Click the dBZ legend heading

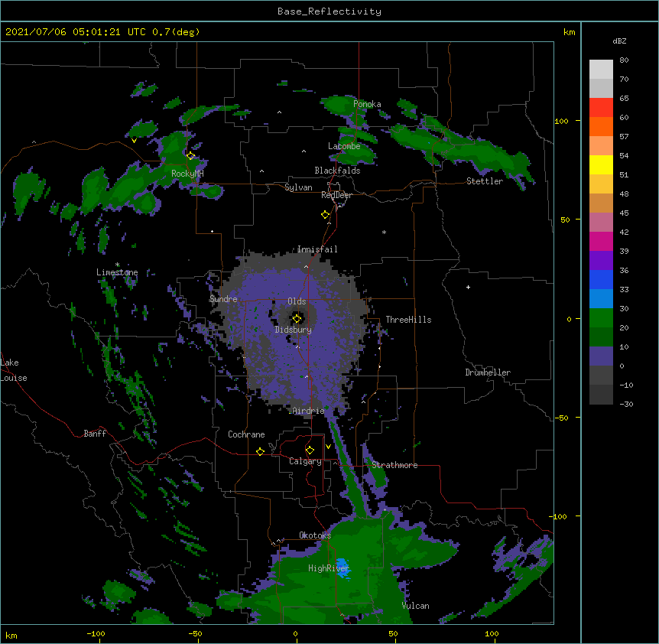point(619,41)
